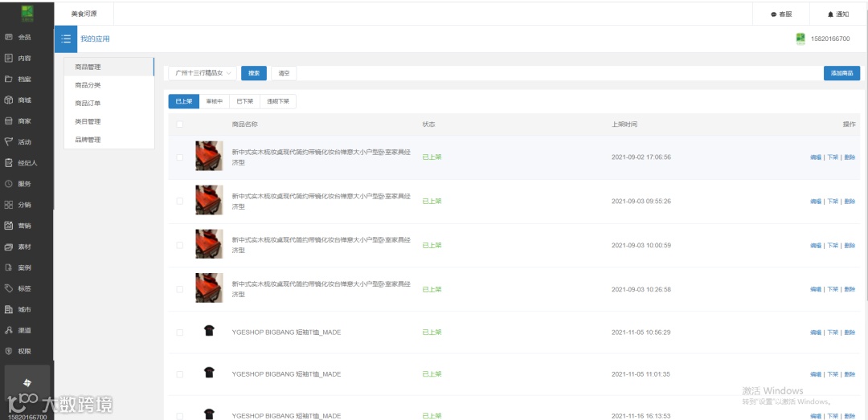Click the 已上架 status in the 2021-09-03 09:55:26 row
Screen dimensions: 868x420
pyautogui.click(x=432, y=201)
